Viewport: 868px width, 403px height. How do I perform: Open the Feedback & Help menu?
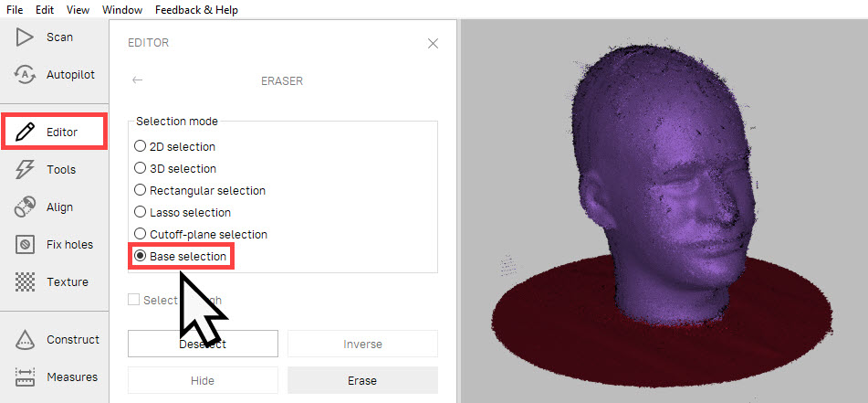196,10
